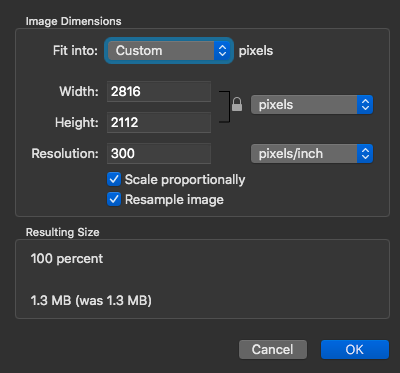Uncheck Resample image checkbox
The image size is (400, 373).
click(114, 199)
